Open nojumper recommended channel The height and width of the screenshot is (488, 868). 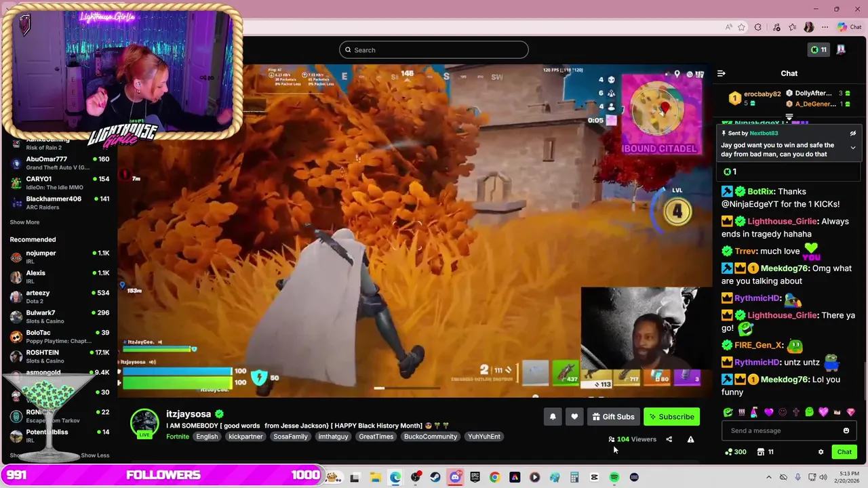[60, 257]
